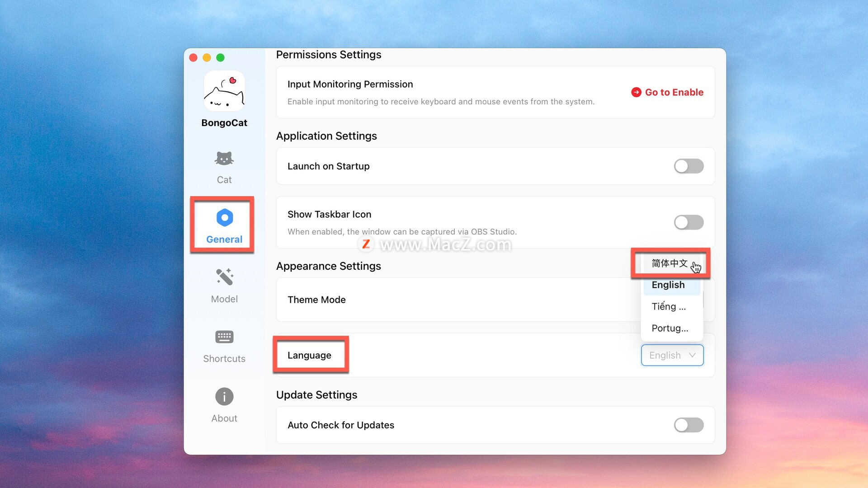Viewport: 868px width, 488px height.
Task: Pick Tiếng Việt option in the dropdown
Action: click(x=669, y=307)
